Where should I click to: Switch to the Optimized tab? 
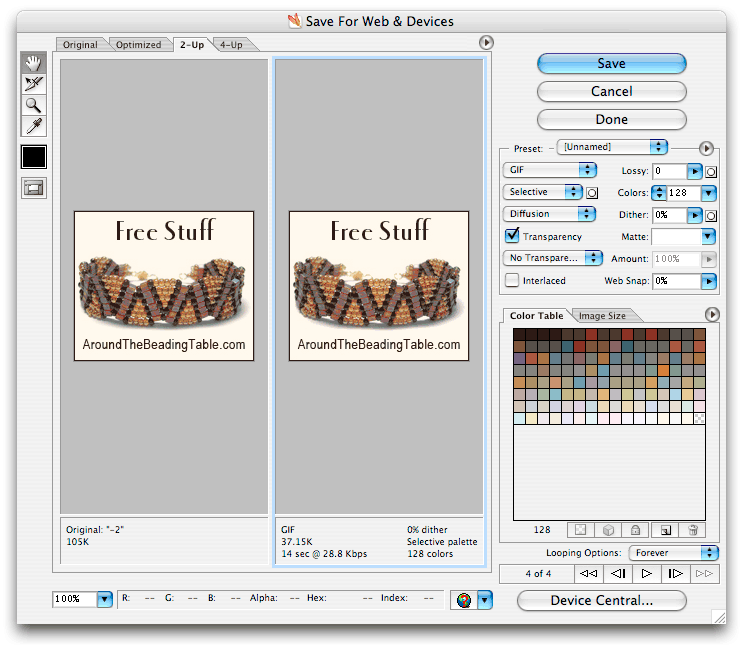click(x=138, y=45)
